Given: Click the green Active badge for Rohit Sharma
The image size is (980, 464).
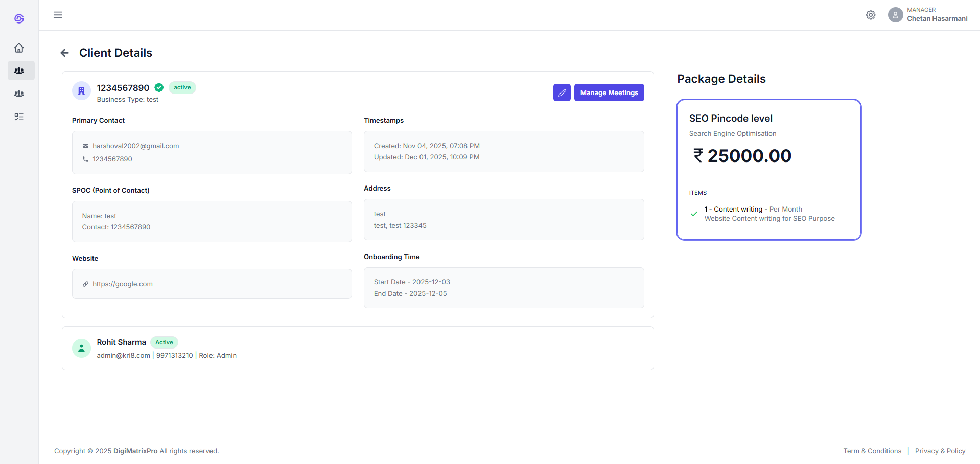Looking at the screenshot, I should tap(164, 342).
